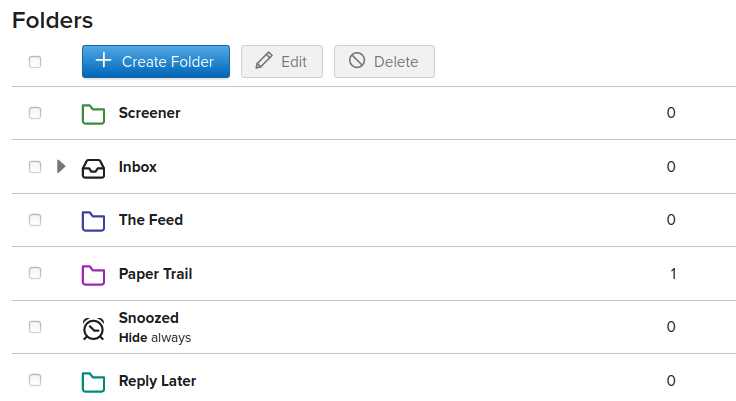The image size is (736, 401).
Task: Click the prohibited circle icon on Delete
Action: click(x=357, y=61)
